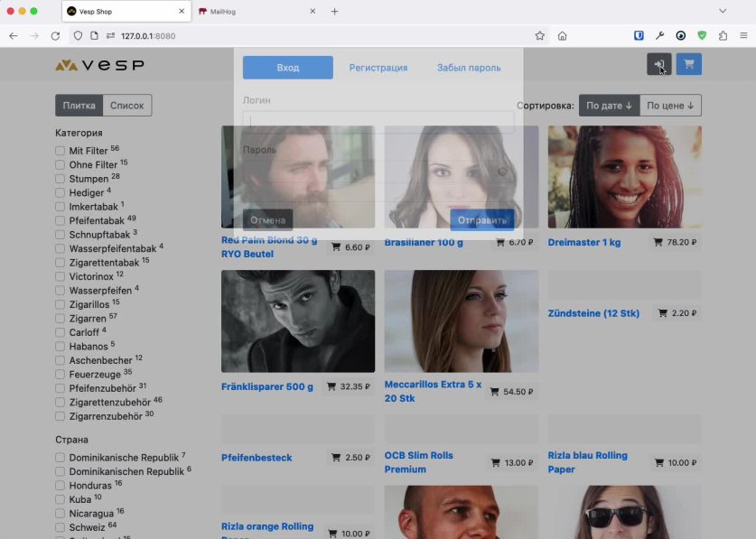The image size is (756, 539).
Task: Check the Schweiz country filter
Action: (x=60, y=527)
